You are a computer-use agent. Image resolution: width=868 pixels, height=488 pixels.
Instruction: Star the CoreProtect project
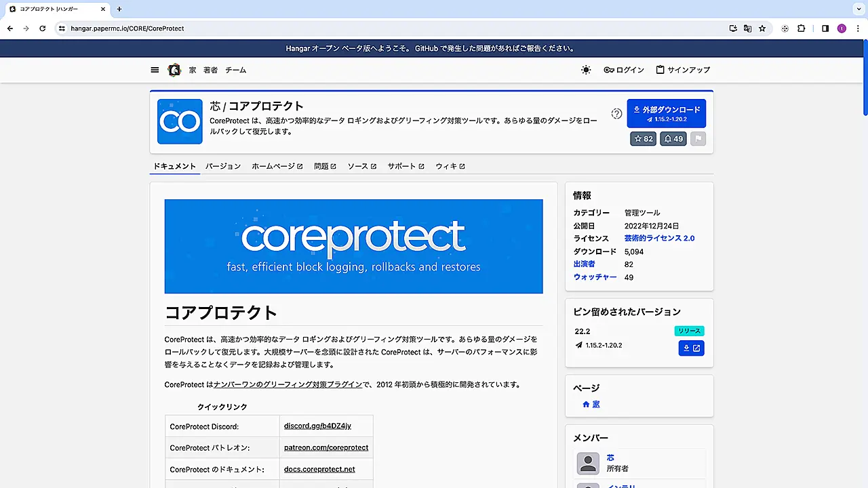[643, 139]
